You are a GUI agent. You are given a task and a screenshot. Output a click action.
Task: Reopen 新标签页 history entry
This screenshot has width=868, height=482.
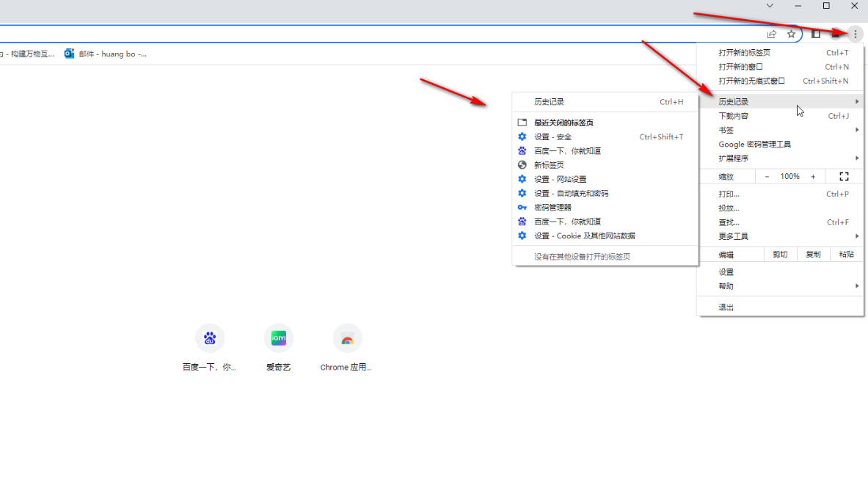605,165
